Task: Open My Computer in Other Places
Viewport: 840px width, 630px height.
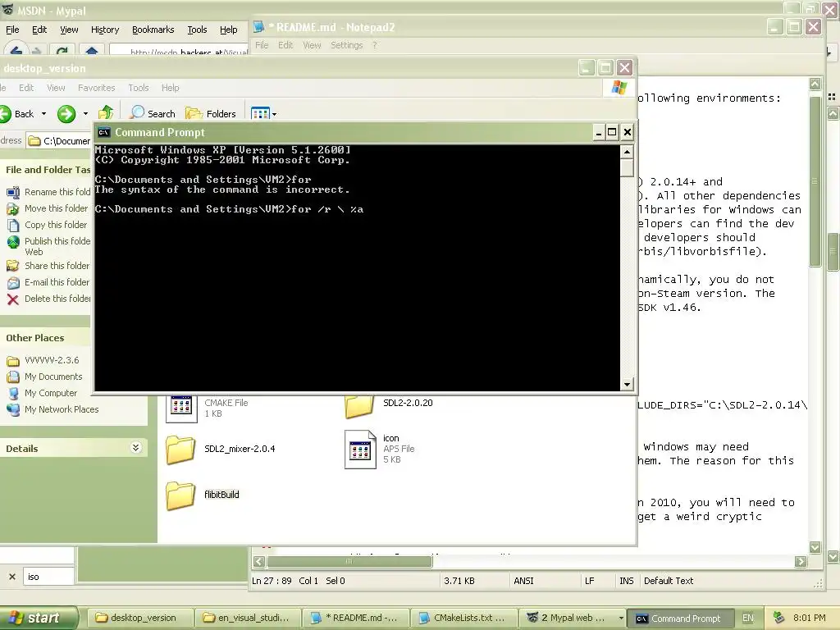Action: point(51,393)
